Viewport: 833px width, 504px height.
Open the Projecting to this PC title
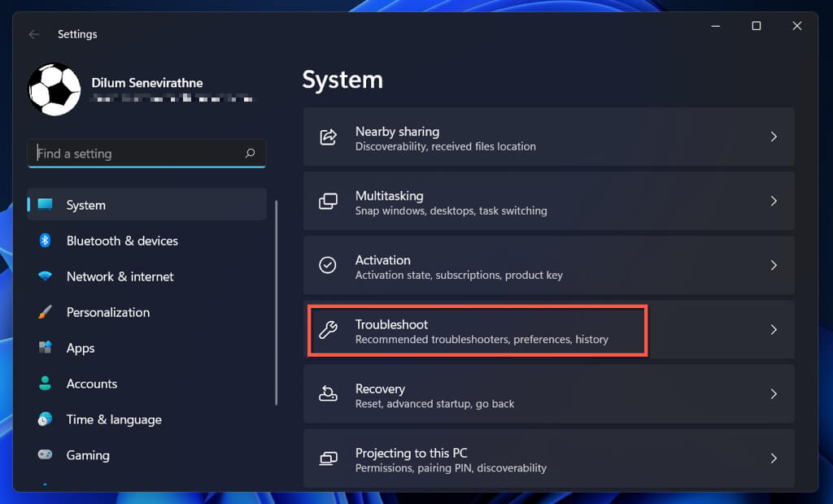click(x=411, y=453)
